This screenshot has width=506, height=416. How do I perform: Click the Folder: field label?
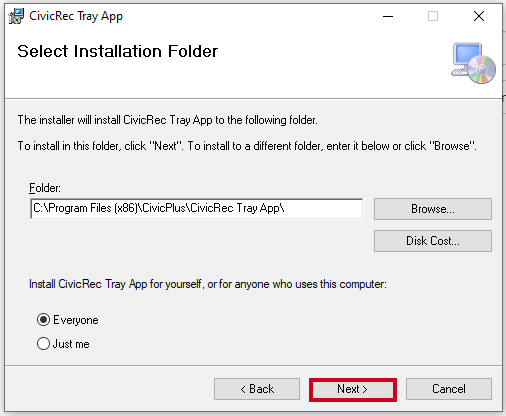45,188
